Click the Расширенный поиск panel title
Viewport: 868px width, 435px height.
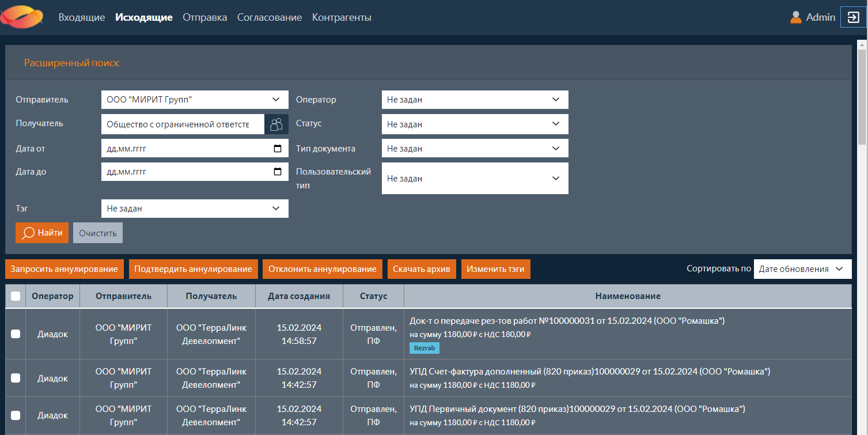click(72, 63)
